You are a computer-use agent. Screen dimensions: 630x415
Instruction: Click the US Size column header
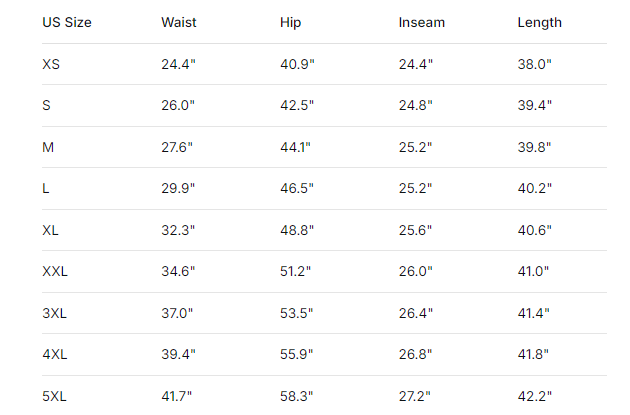(67, 23)
